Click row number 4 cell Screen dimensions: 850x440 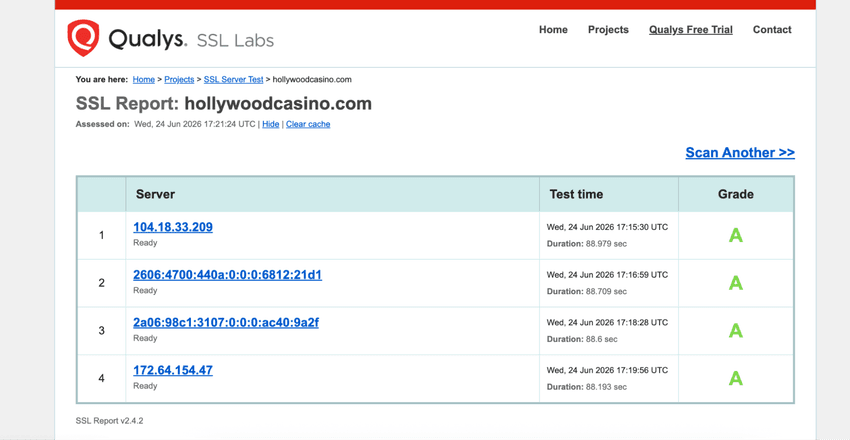pyautogui.click(x=101, y=378)
